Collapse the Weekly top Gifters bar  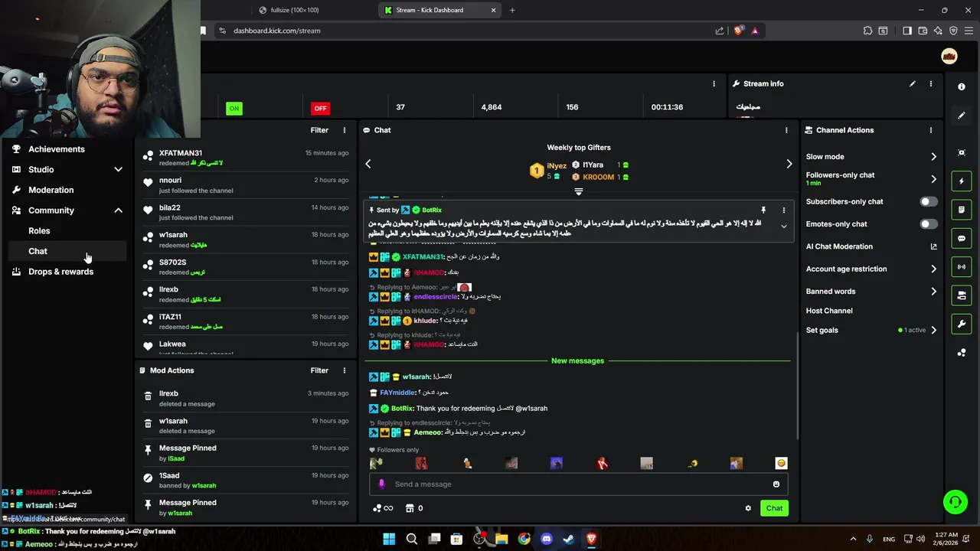(x=579, y=191)
